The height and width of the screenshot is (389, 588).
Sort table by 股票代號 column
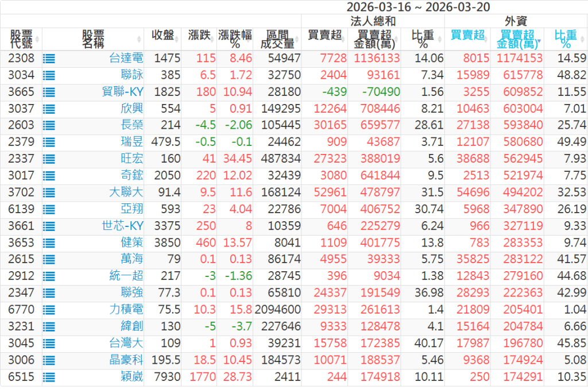[21, 39]
